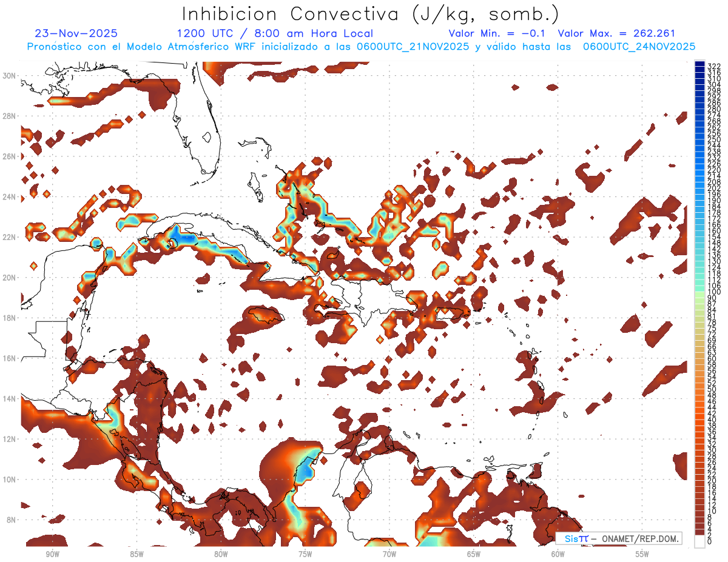Click the time '1200 UTC / 8:00 am Hora Local'
Screen dimensions: 728x562
pos(275,33)
